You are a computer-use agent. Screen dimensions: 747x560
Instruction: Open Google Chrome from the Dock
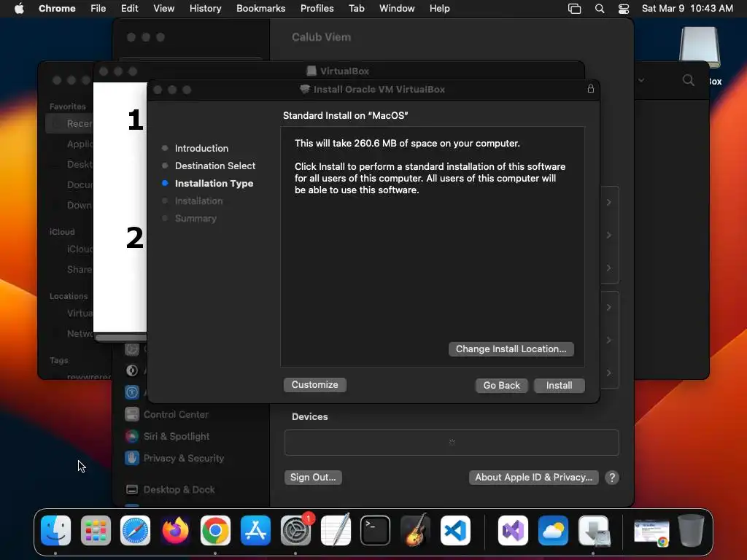coord(215,531)
